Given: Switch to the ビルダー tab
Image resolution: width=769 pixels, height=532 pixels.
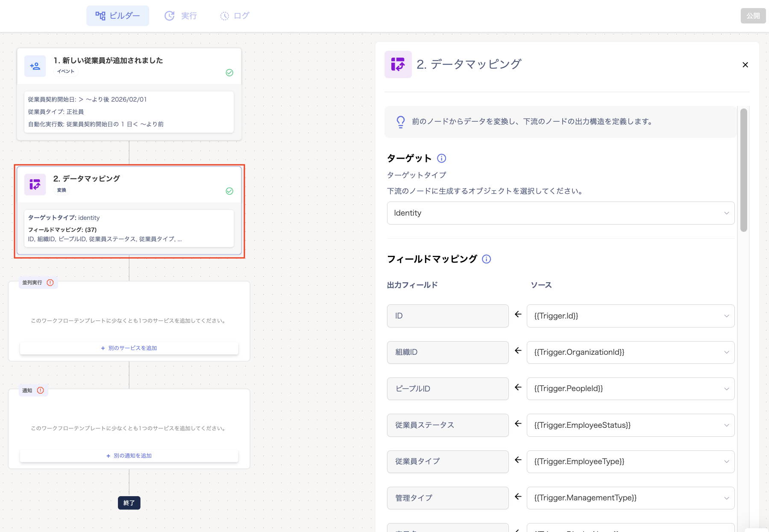Looking at the screenshot, I should (117, 16).
